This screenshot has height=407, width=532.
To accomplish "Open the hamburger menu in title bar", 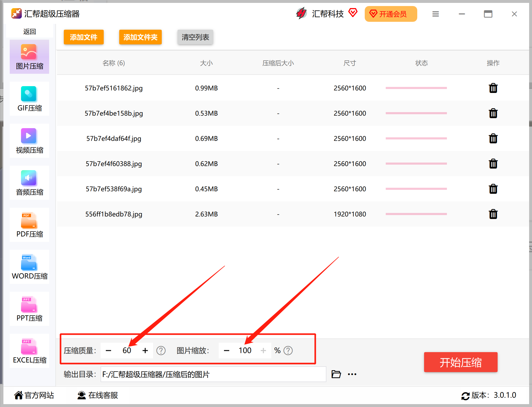I will (436, 14).
